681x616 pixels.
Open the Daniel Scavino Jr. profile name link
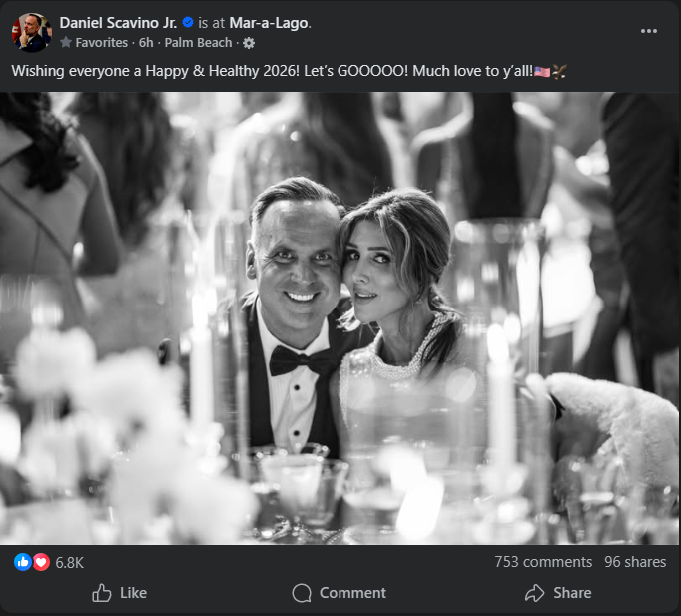click(x=116, y=22)
